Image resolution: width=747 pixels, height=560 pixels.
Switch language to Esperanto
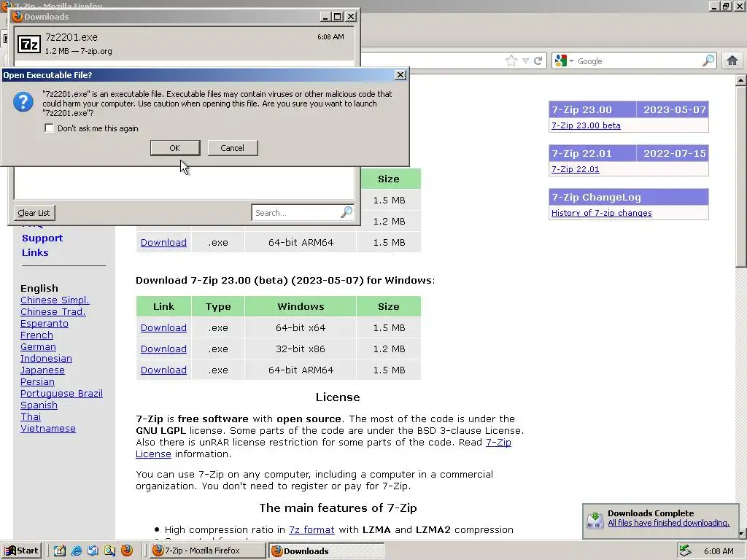(x=44, y=323)
